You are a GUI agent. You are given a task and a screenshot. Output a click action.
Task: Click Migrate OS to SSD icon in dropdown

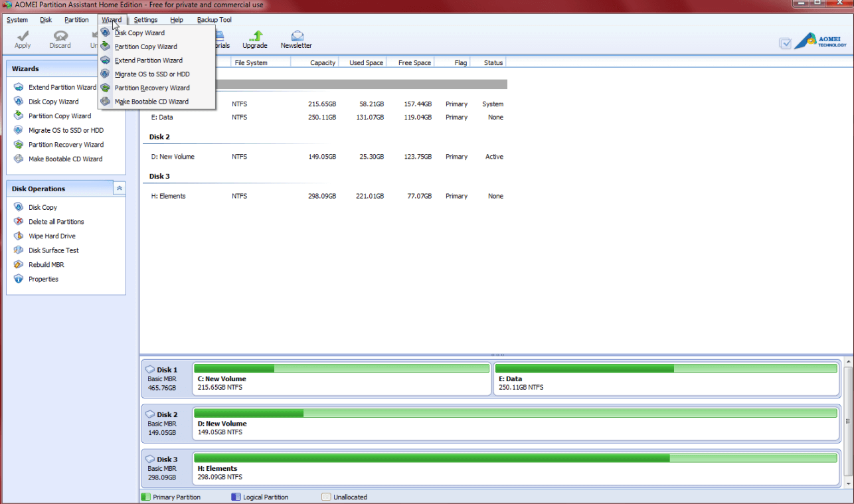(106, 74)
